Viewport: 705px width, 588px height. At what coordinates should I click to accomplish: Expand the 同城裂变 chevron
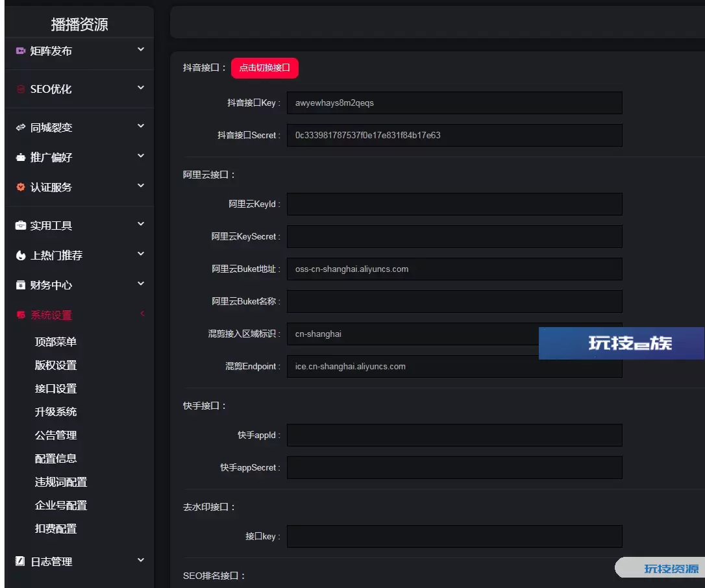point(141,127)
